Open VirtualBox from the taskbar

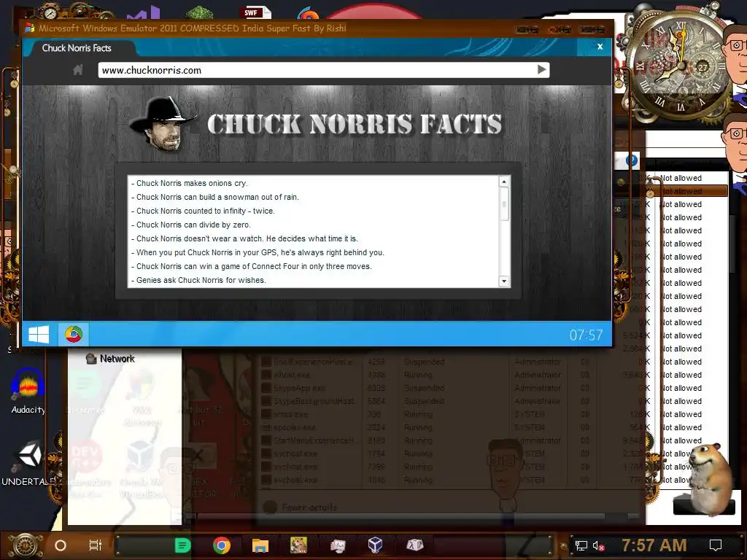click(x=376, y=545)
